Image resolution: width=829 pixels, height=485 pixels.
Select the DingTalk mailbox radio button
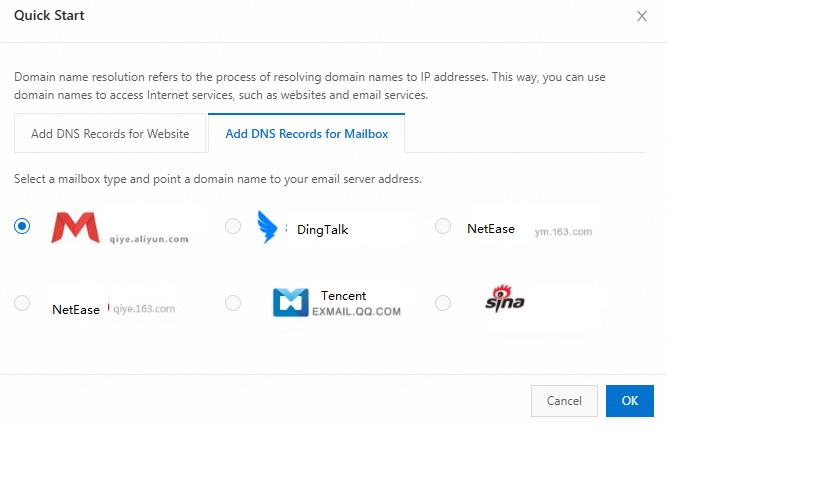[x=233, y=227]
